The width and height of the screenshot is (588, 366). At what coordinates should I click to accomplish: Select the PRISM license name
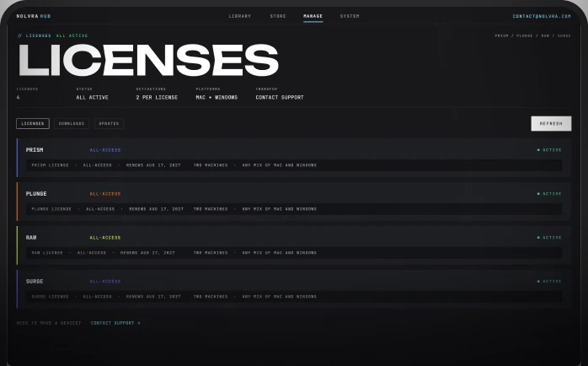pos(35,150)
